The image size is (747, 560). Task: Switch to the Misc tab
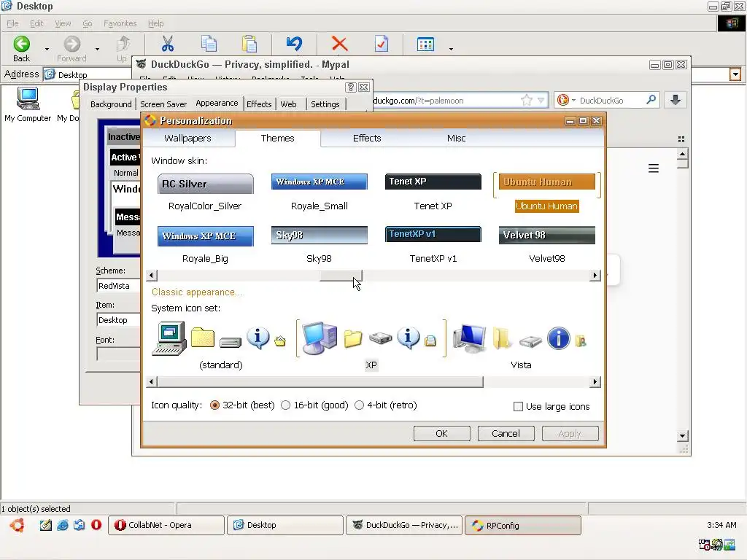click(456, 138)
